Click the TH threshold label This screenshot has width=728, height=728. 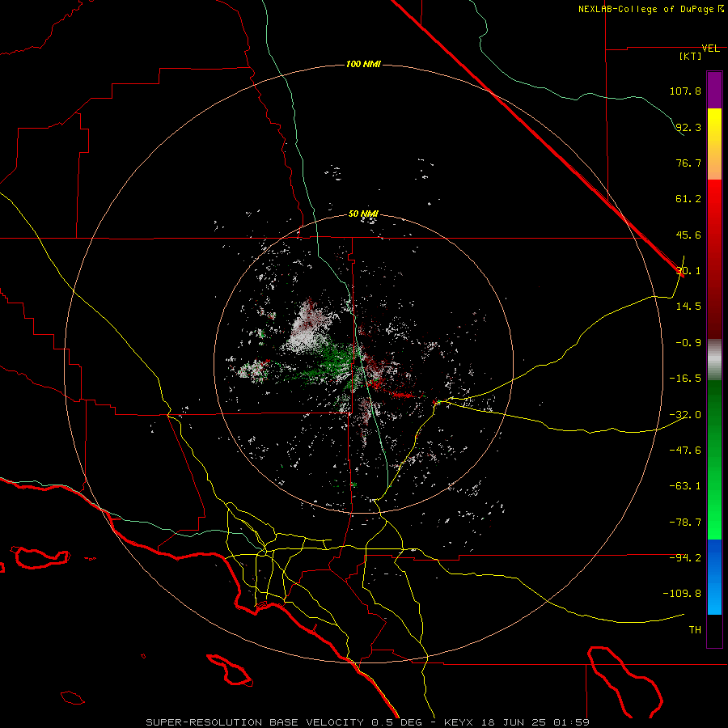[695, 630]
